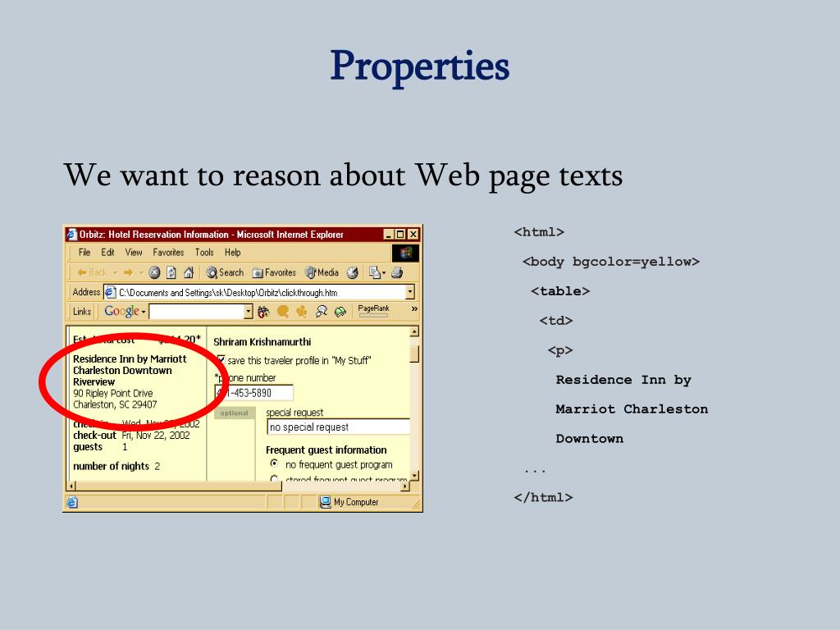Click the 'no special request' field

[339, 427]
